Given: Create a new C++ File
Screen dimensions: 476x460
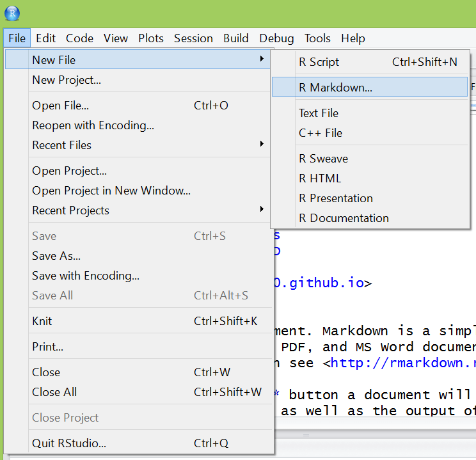Looking at the screenshot, I should click(370, 133).
